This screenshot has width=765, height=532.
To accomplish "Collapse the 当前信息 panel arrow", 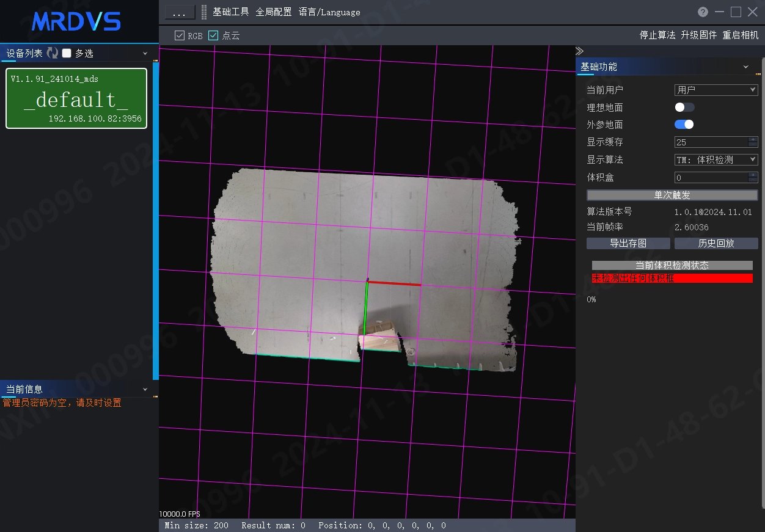I will [145, 389].
